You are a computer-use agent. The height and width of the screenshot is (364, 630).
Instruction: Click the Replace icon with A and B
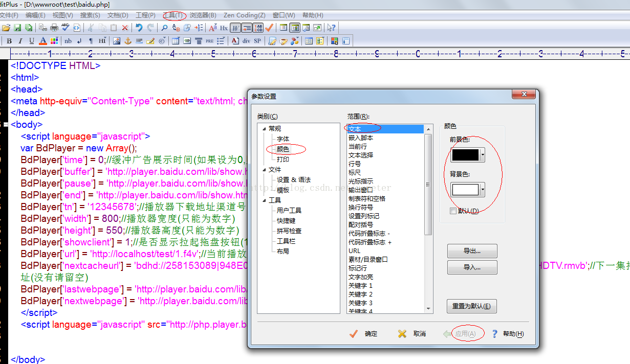[x=176, y=28]
